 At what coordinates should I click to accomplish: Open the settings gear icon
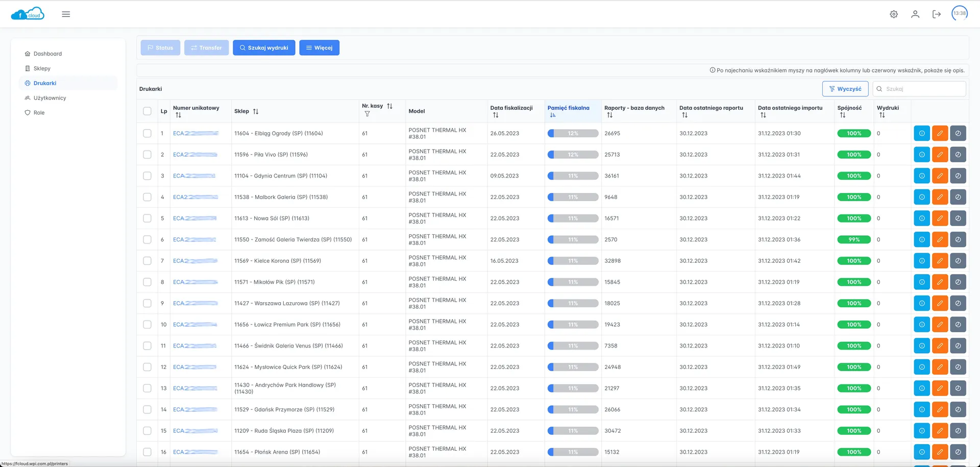(x=894, y=14)
